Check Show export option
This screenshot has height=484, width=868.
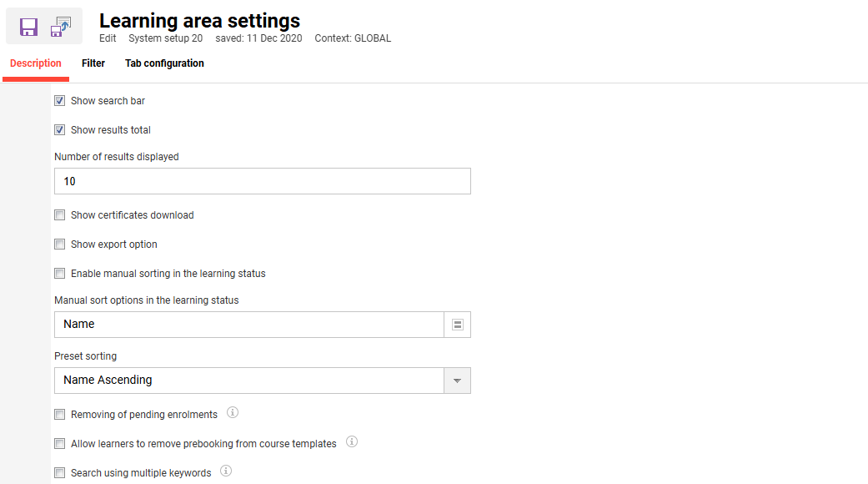59,244
